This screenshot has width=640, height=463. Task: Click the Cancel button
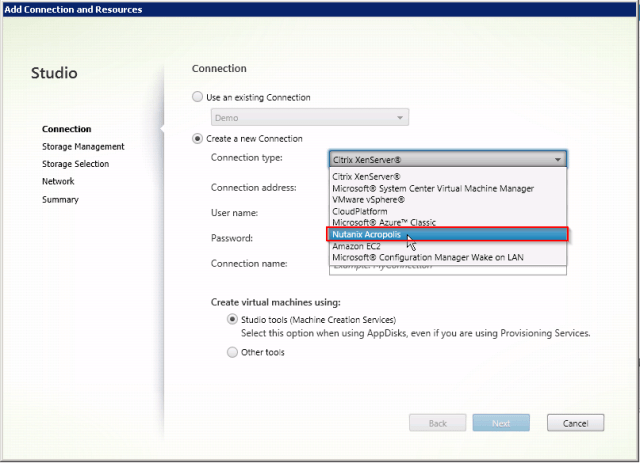[x=575, y=423]
